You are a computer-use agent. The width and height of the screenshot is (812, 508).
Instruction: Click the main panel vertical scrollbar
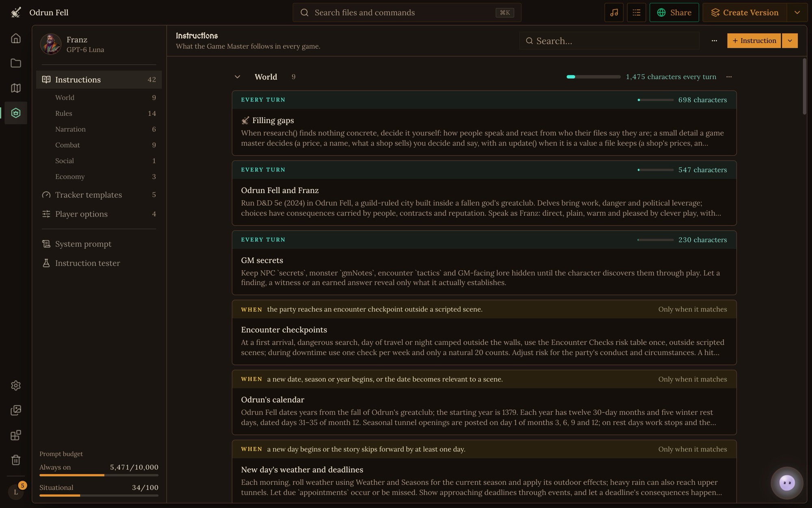pyautogui.click(x=804, y=87)
